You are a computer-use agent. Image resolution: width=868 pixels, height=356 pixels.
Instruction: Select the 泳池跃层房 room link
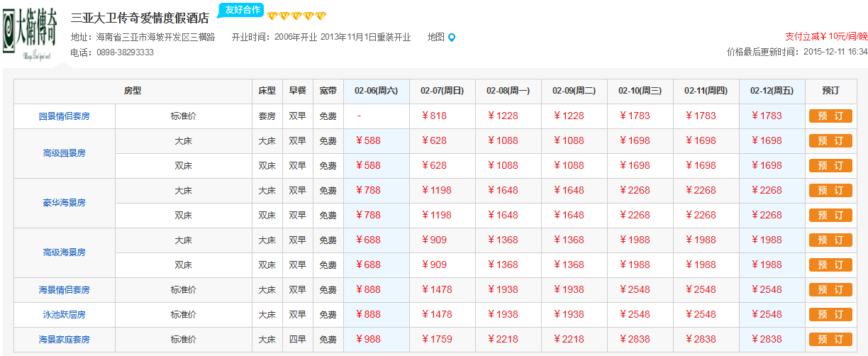point(64,315)
